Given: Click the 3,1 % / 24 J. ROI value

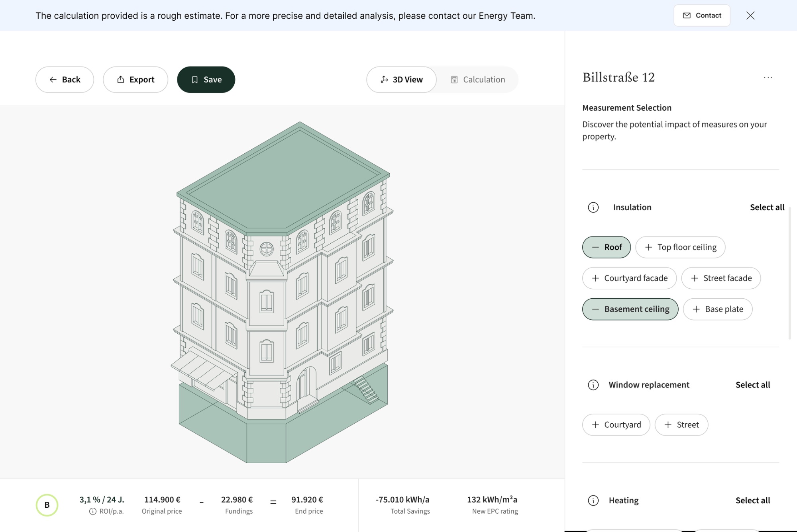Looking at the screenshot, I should [102, 500].
